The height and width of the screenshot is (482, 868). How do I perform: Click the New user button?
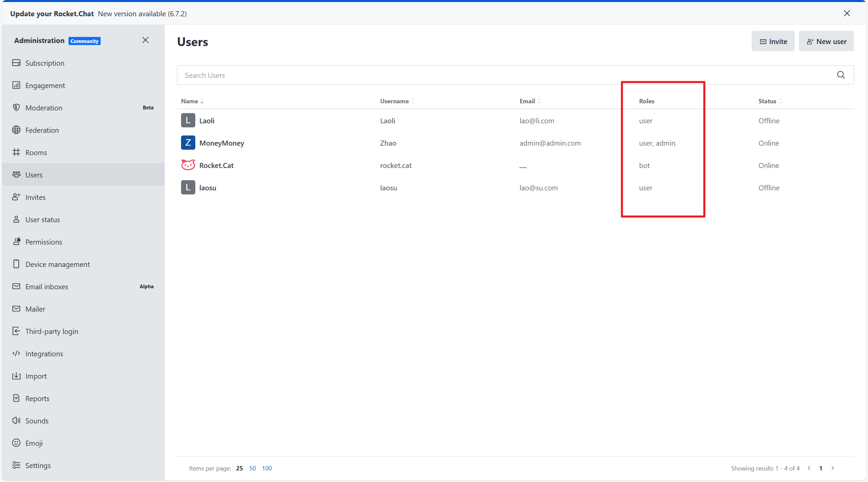pos(826,41)
